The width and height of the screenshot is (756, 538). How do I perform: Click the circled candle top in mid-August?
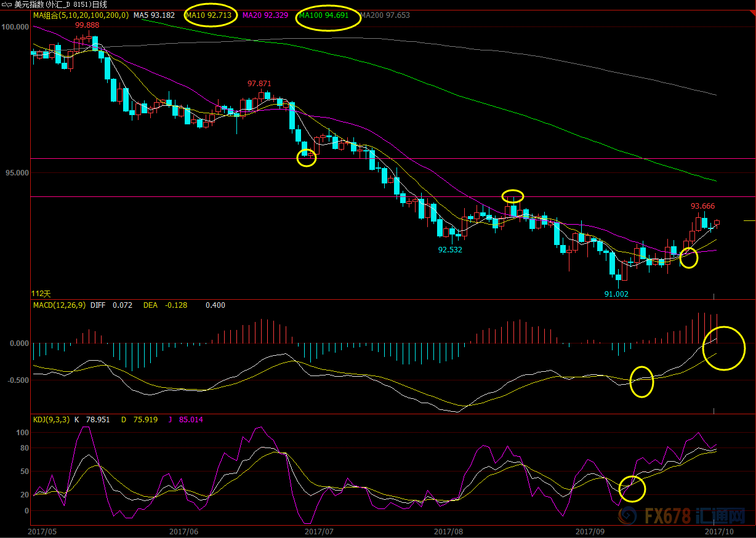[x=512, y=196]
